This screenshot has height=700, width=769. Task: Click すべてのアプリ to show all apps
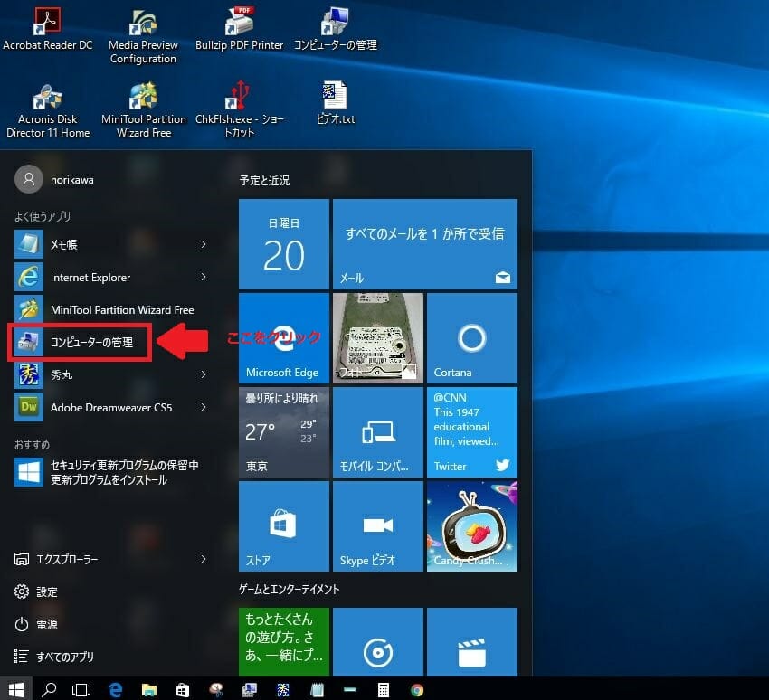63,657
